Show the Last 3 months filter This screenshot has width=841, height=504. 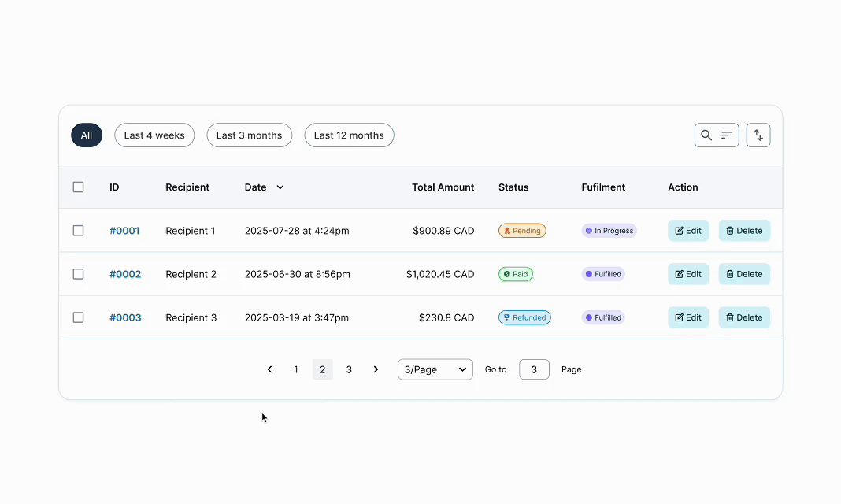pyautogui.click(x=249, y=135)
